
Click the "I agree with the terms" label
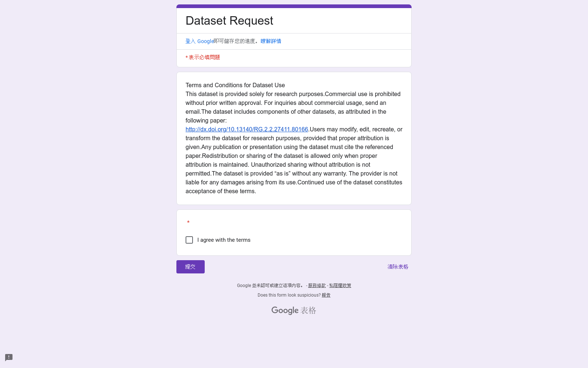click(x=224, y=240)
